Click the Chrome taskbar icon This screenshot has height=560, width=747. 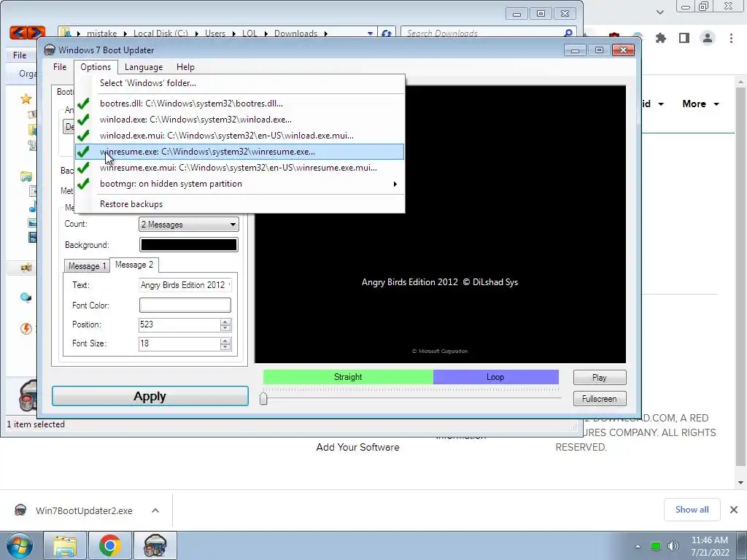point(110,545)
